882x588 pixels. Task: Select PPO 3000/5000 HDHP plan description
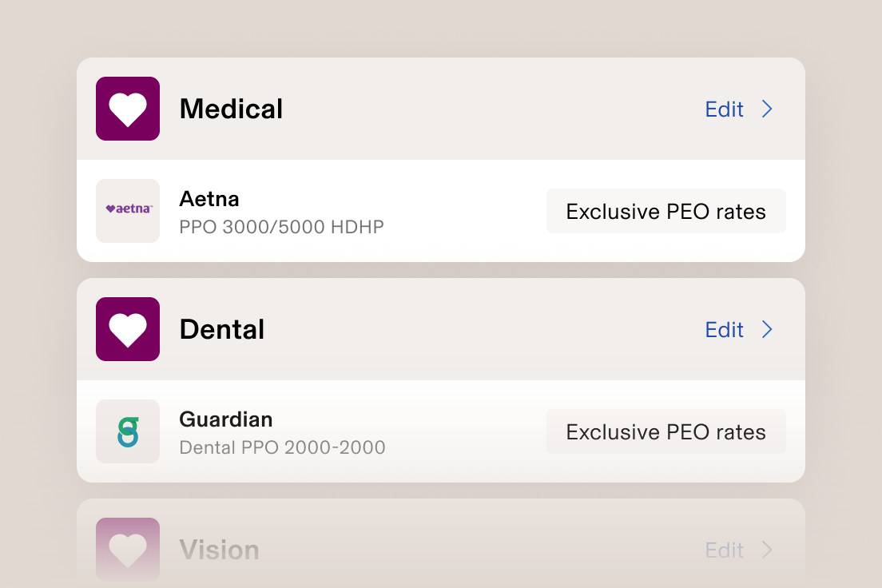point(281,228)
